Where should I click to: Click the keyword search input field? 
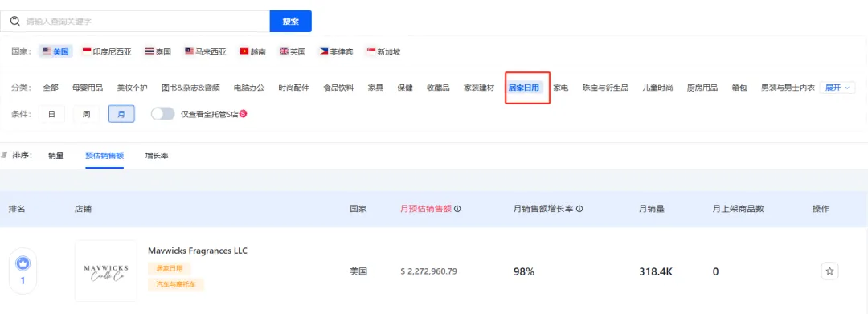[x=134, y=21]
